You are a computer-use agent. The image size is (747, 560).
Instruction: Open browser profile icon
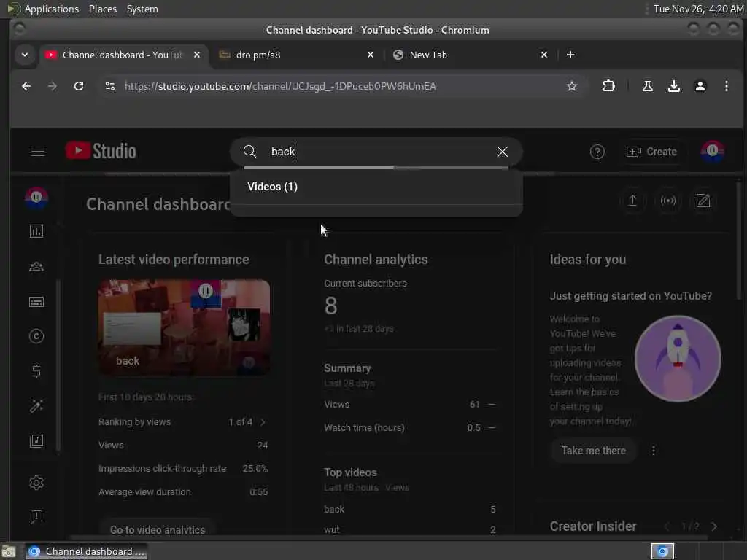pos(700,86)
